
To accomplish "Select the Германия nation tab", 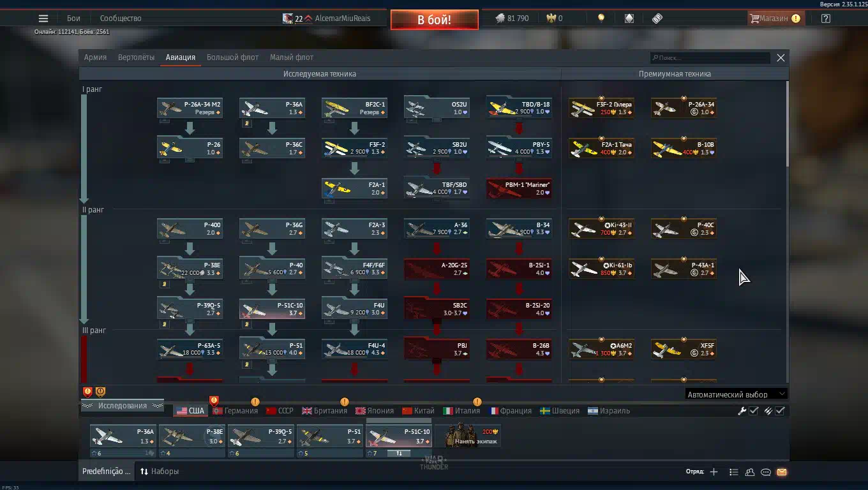I will pos(235,411).
